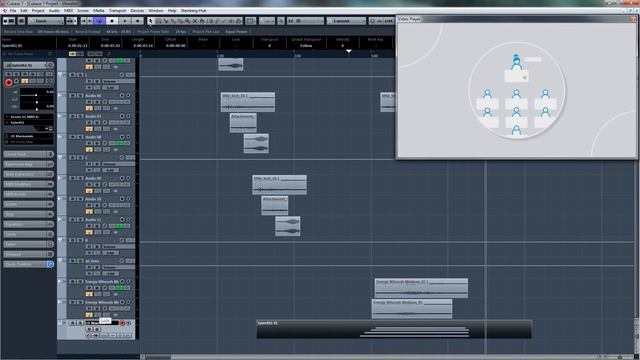
Task: Expand the Expression Map inspector section
Action: (x=29, y=164)
